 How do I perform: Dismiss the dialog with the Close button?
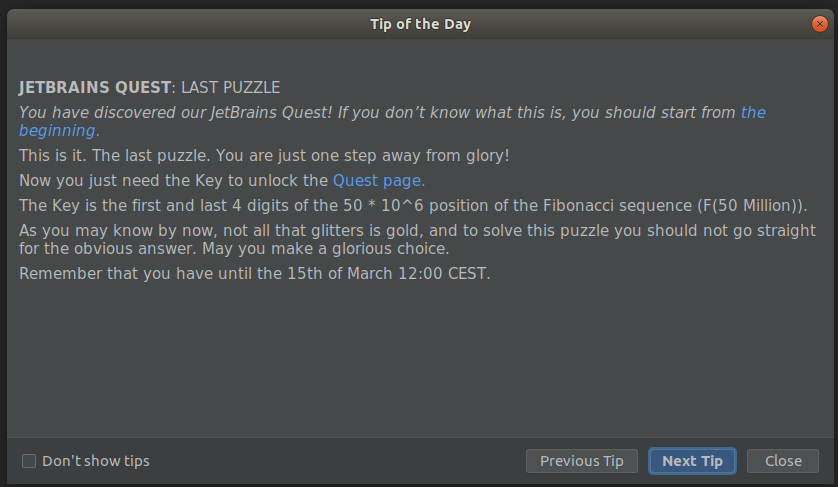[x=783, y=461]
